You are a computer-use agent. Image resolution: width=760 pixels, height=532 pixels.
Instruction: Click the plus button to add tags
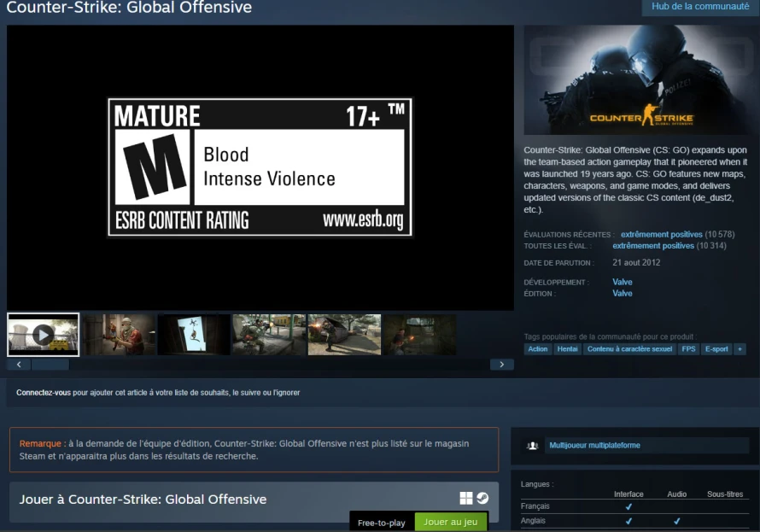(x=740, y=349)
